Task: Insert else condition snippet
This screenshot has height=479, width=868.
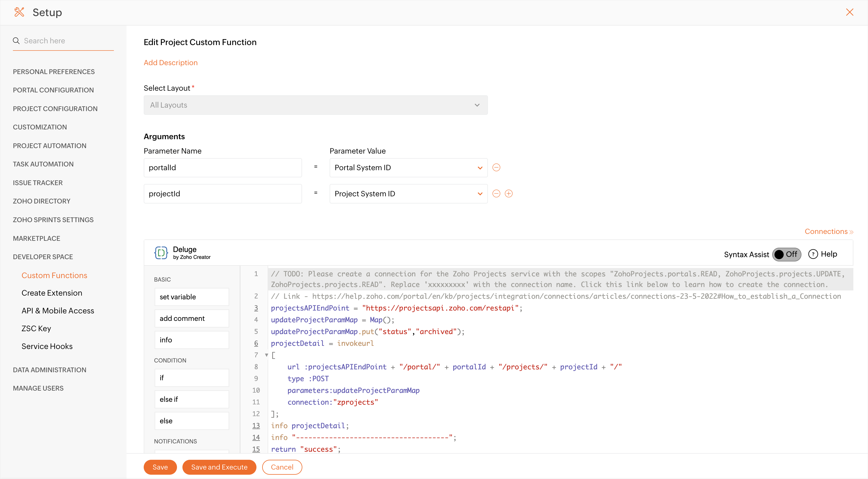Action: click(192, 421)
